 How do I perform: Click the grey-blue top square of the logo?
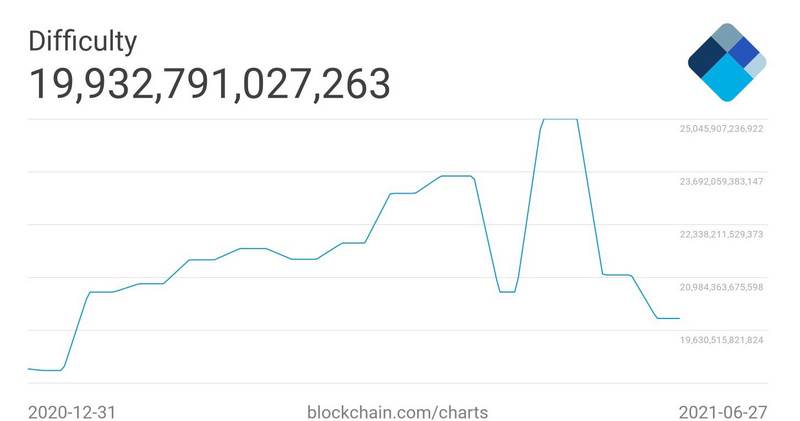(727, 37)
